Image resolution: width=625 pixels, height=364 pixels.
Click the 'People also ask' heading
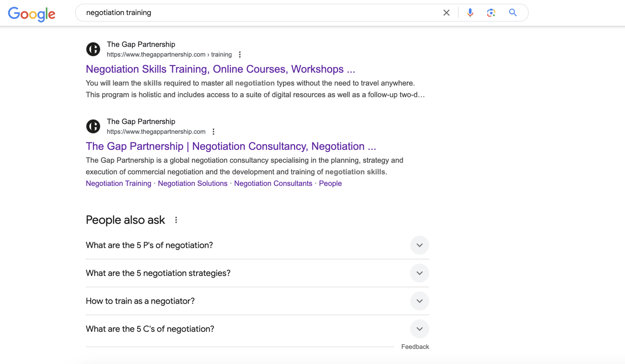(x=125, y=220)
